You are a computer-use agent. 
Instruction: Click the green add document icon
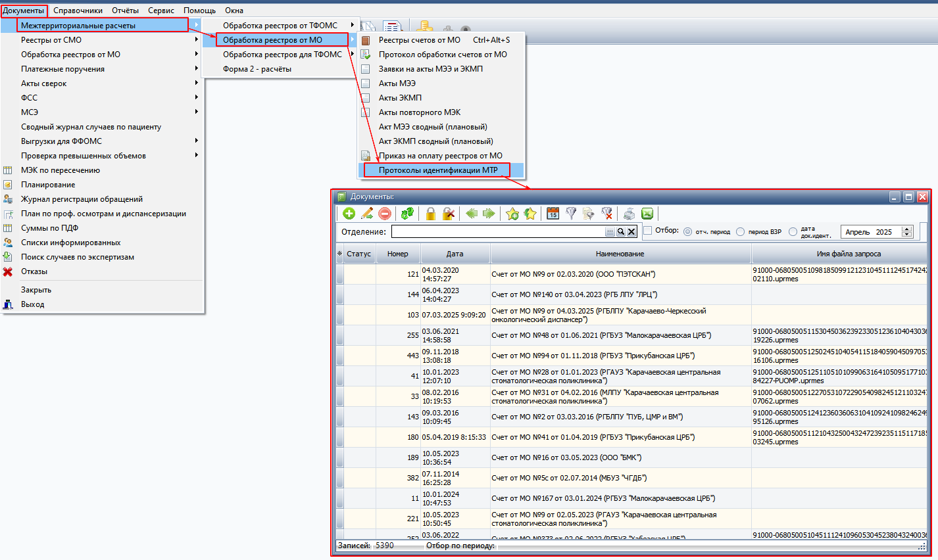(x=349, y=214)
